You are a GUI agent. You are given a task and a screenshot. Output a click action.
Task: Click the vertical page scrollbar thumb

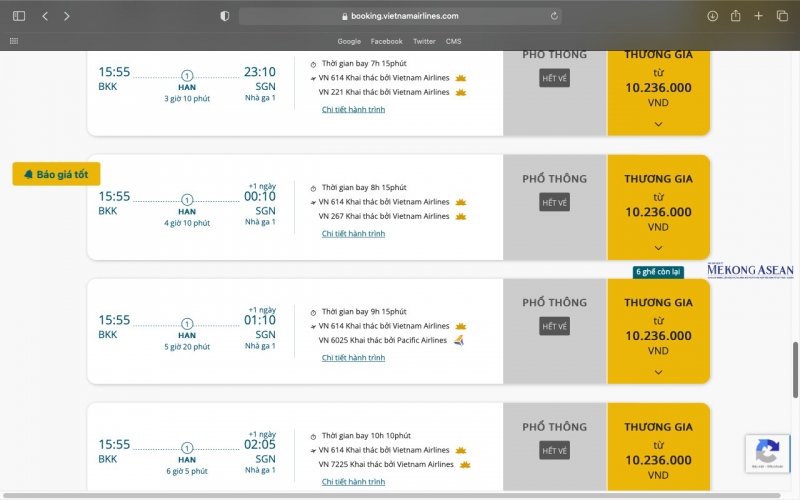point(795,369)
